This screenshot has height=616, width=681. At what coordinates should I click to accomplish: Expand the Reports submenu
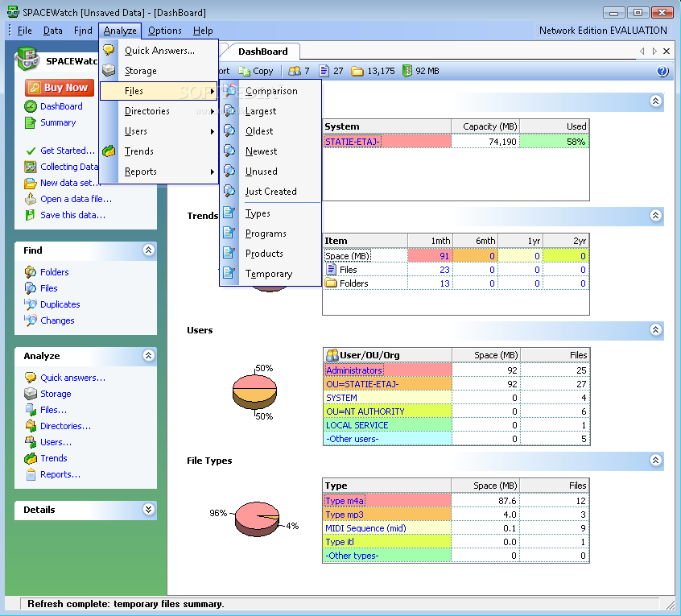tap(159, 172)
